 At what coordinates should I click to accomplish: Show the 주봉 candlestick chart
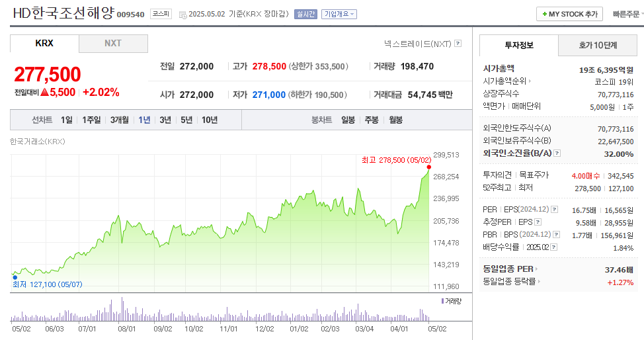tap(372, 120)
